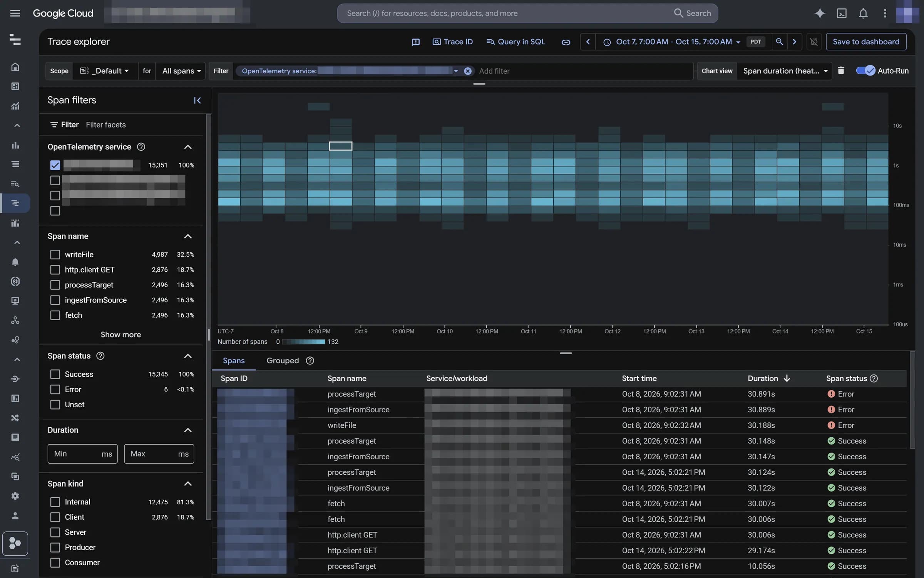Go to previous time range arrow

[588, 42]
